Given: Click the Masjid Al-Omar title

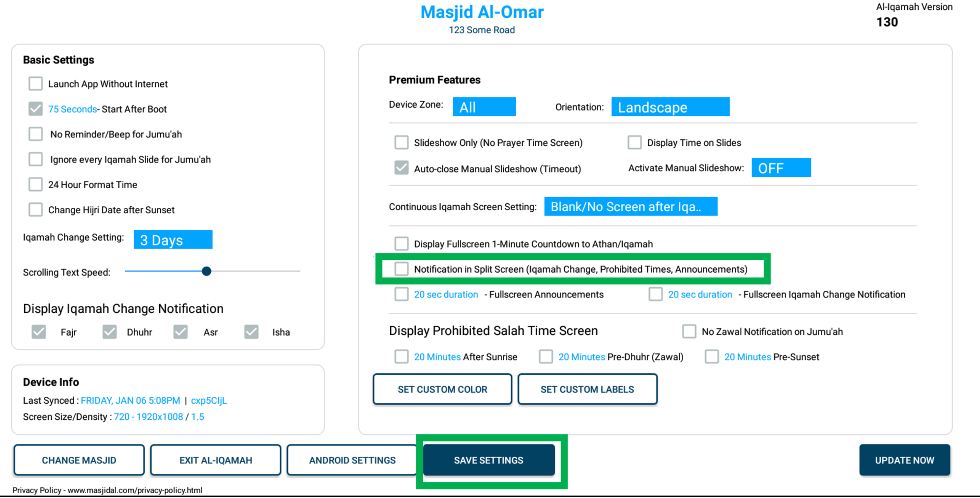Looking at the screenshot, I should pyautogui.click(x=482, y=12).
